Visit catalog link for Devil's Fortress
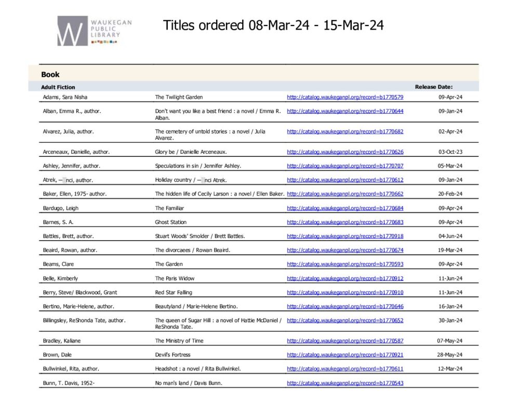 [x=345, y=355]
